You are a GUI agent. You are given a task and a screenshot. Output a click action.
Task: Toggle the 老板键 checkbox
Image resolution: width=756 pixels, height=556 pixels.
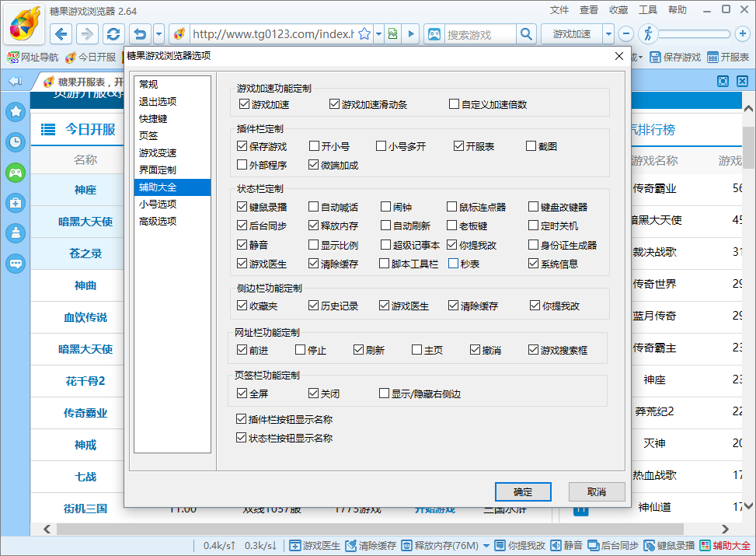pyautogui.click(x=451, y=226)
